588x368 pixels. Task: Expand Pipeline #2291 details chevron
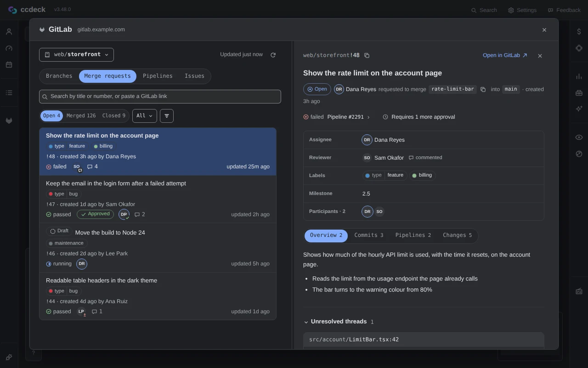[368, 117]
